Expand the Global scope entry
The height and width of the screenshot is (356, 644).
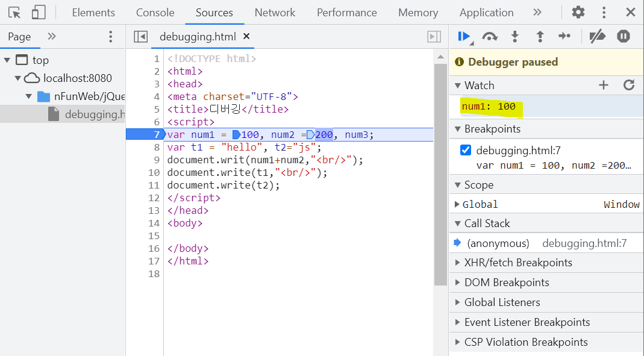[x=457, y=204]
